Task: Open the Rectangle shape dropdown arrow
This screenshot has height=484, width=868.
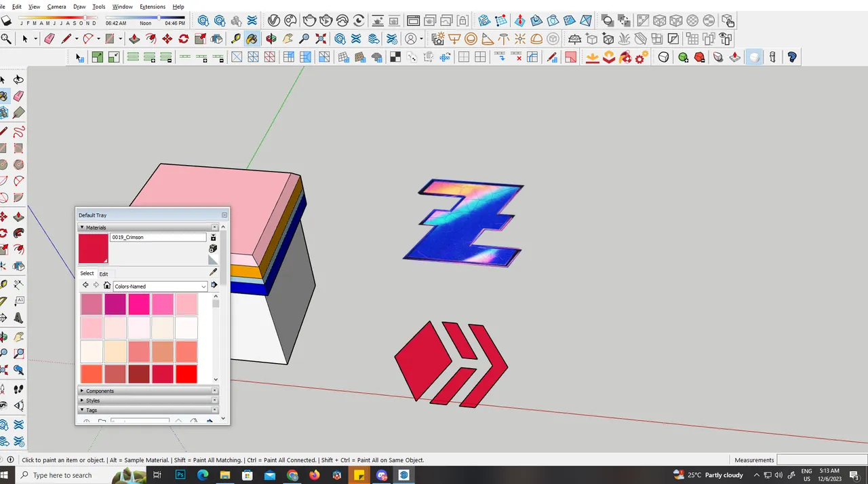Action: (119, 39)
